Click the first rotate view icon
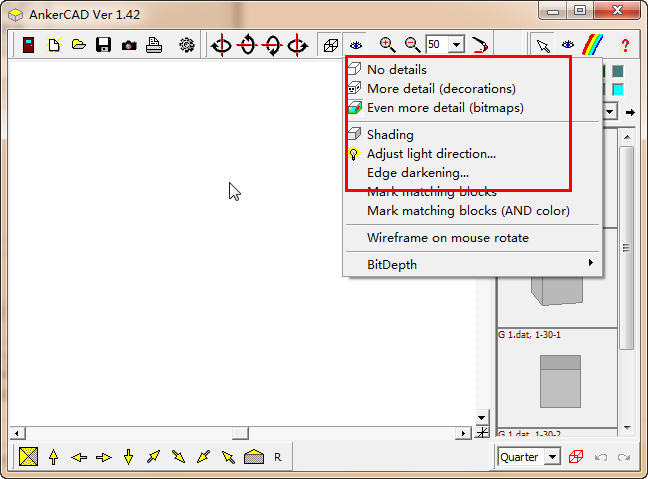The image size is (648, 479). coord(221,45)
